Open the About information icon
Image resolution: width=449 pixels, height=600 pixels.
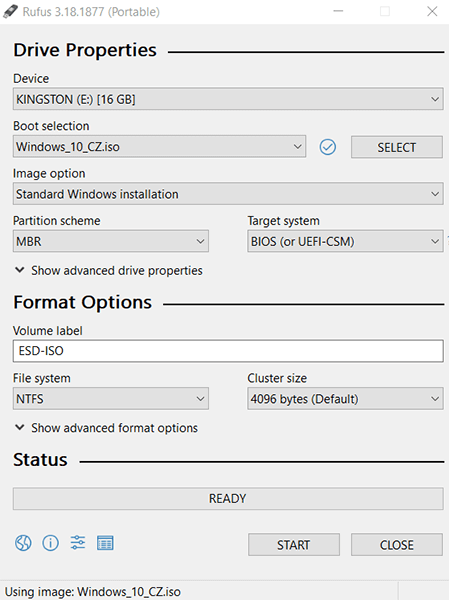pyautogui.click(x=51, y=543)
